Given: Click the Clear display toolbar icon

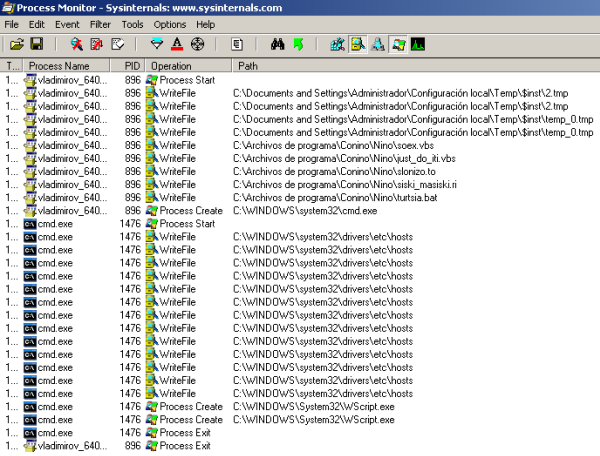Looking at the screenshot, I should coord(117,44).
